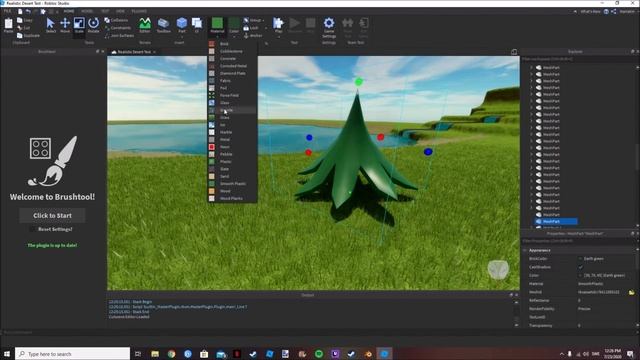640x360 pixels.
Task: Open Spotify from the taskbar
Action: click(x=319, y=354)
